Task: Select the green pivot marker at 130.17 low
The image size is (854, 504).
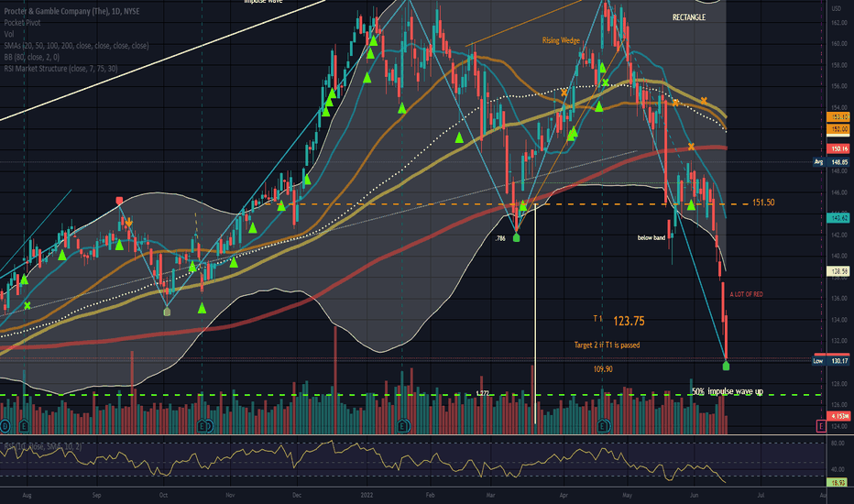Action: point(726,367)
